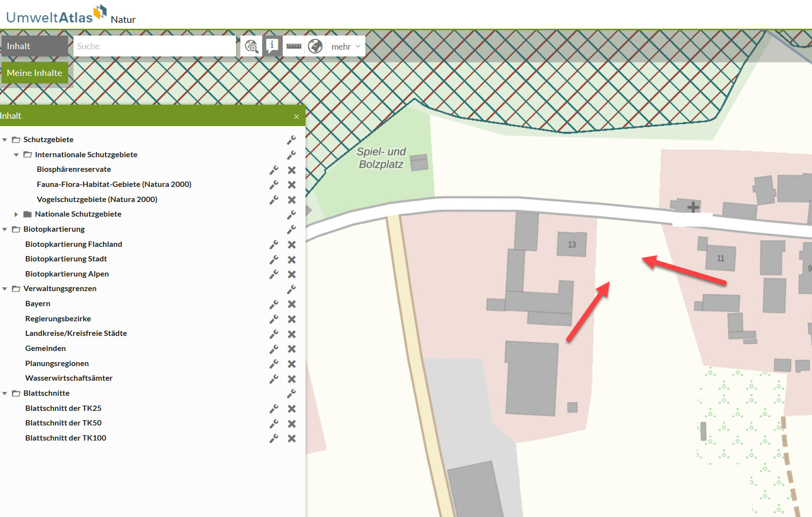Select the ruler measurement tool
The image size is (812, 517).
click(294, 46)
